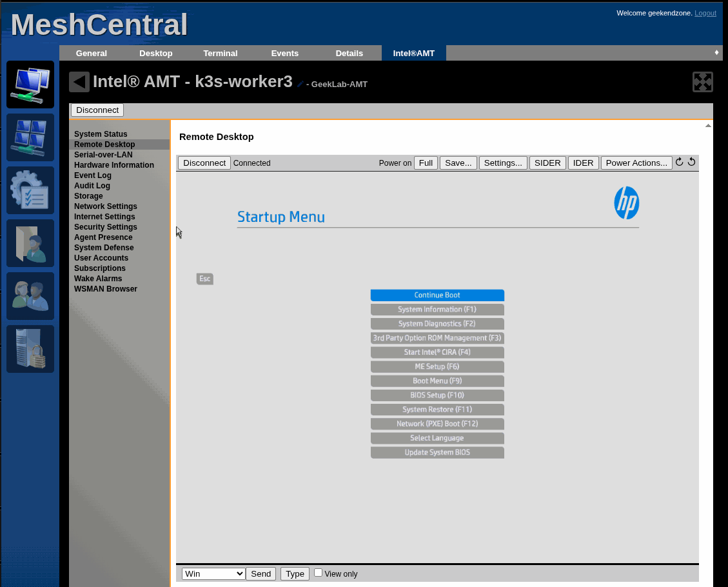Click the Save... button
The height and width of the screenshot is (587, 728).
(x=458, y=163)
